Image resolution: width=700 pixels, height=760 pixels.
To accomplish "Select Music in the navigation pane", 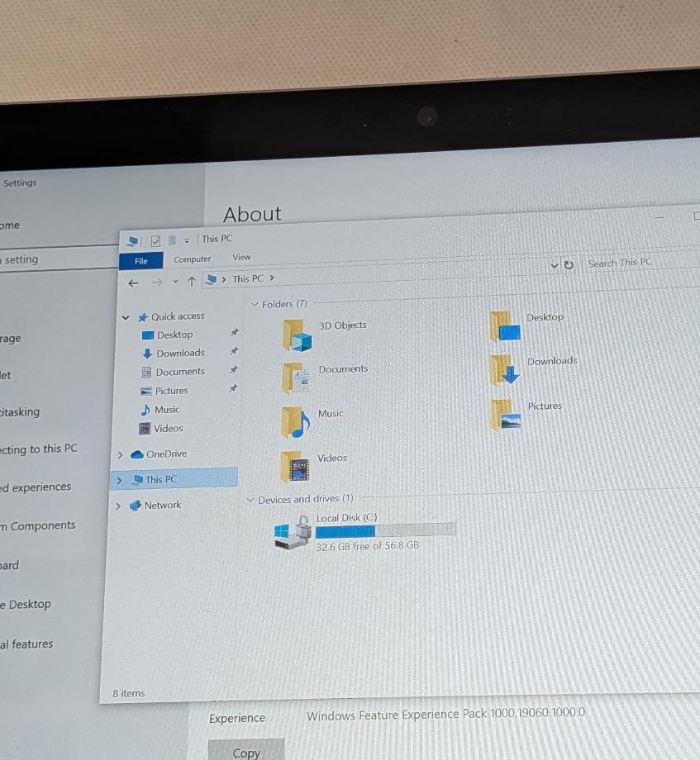I will [x=160, y=410].
